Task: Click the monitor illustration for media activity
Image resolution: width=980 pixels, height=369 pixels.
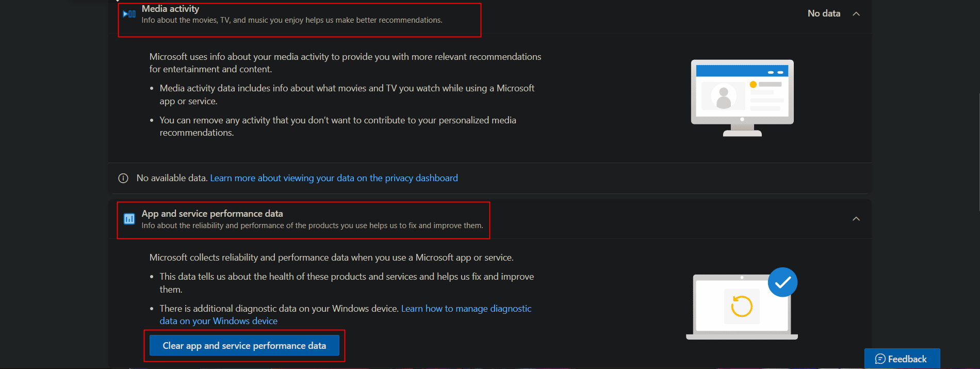Action: coord(742,98)
